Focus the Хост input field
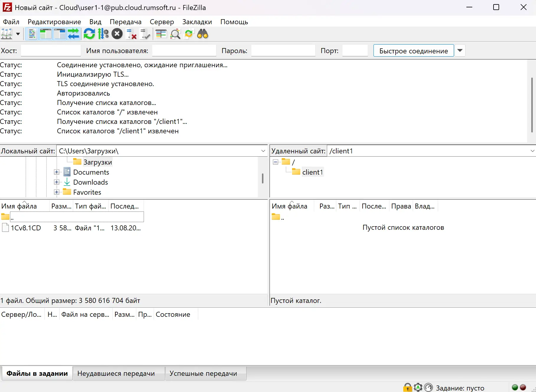536x392 pixels. [51, 50]
